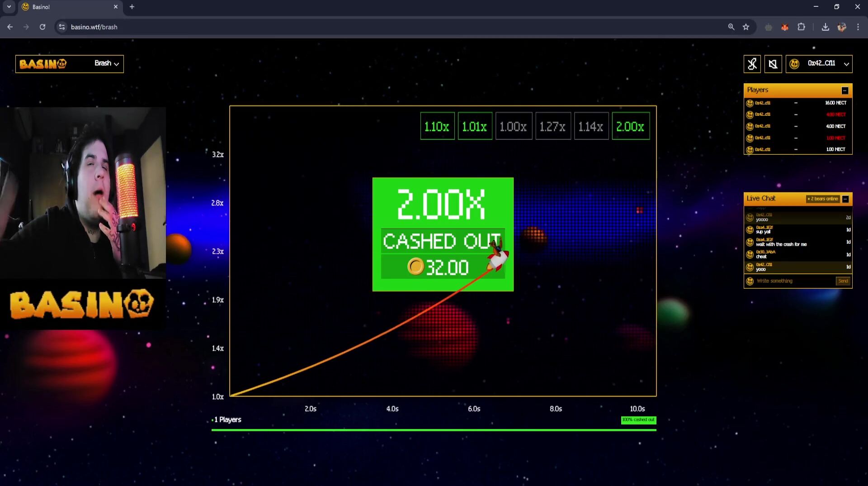Click the Players panel title
Image resolution: width=868 pixels, height=486 pixels.
click(757, 90)
